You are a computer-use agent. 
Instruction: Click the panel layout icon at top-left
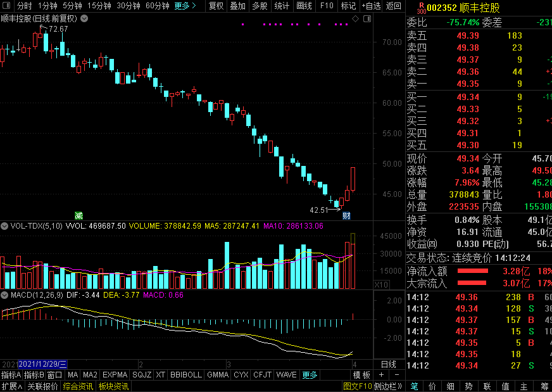[x=6, y=6]
